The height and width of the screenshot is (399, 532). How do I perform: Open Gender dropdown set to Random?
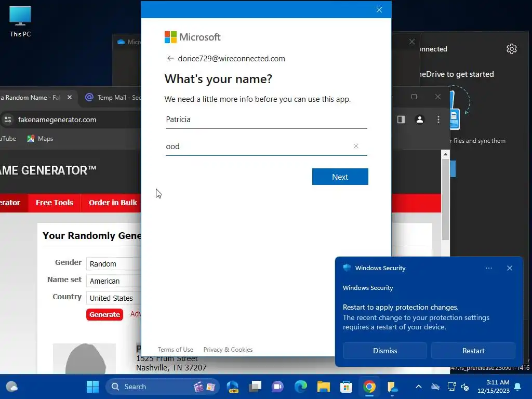(114, 263)
